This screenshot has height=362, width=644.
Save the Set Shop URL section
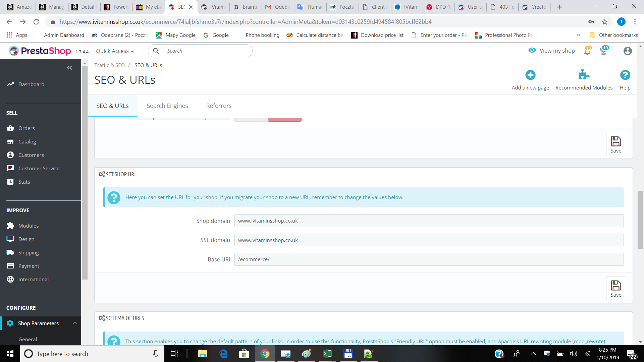(x=616, y=288)
